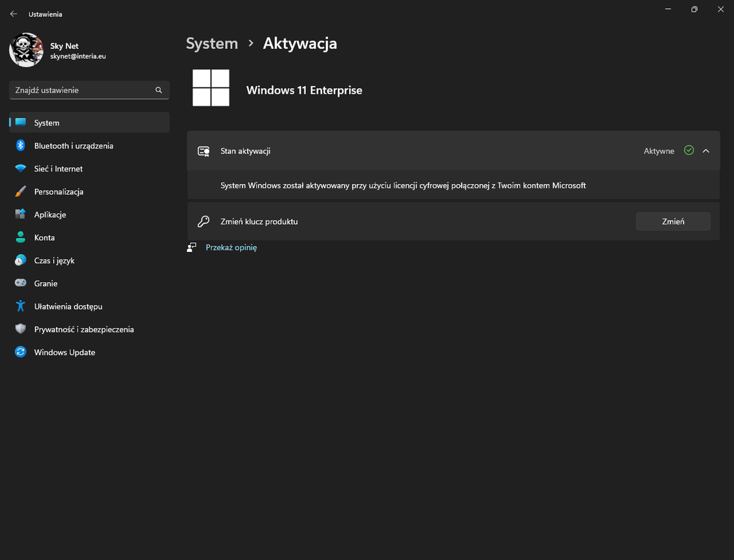This screenshot has width=734, height=560.
Task: Click the Bluetooth icon in sidebar
Action: pos(20,145)
